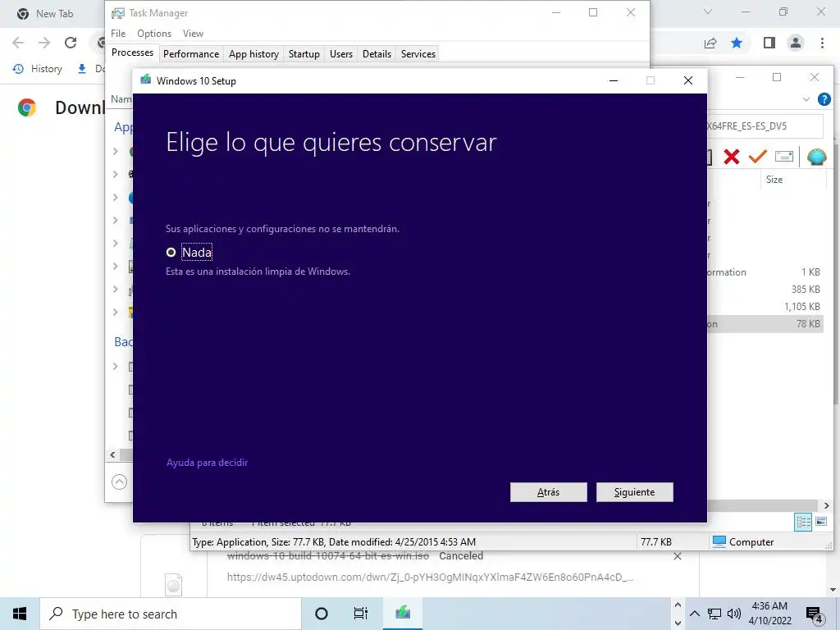This screenshot has height=630, width=840.
Task: Select the 78 KB file row in Explorer
Action: [765, 323]
